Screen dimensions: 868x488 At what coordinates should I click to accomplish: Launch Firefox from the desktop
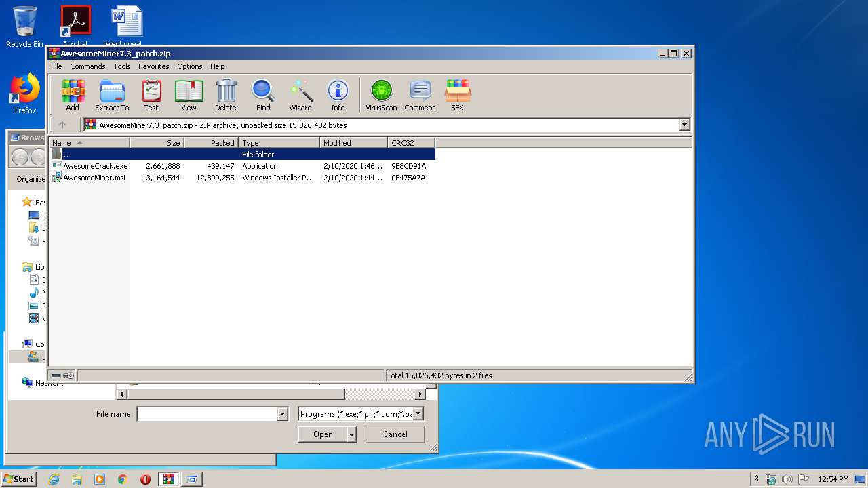(x=24, y=94)
